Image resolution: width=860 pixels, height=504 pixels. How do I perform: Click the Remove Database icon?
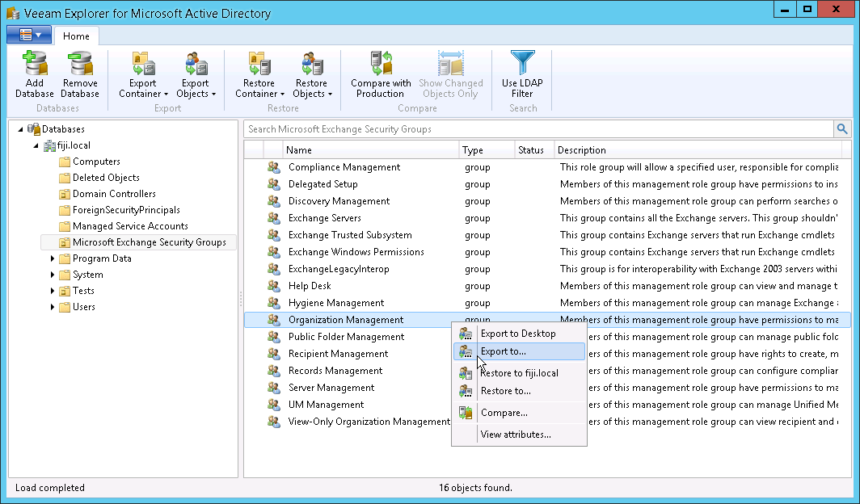coord(80,63)
